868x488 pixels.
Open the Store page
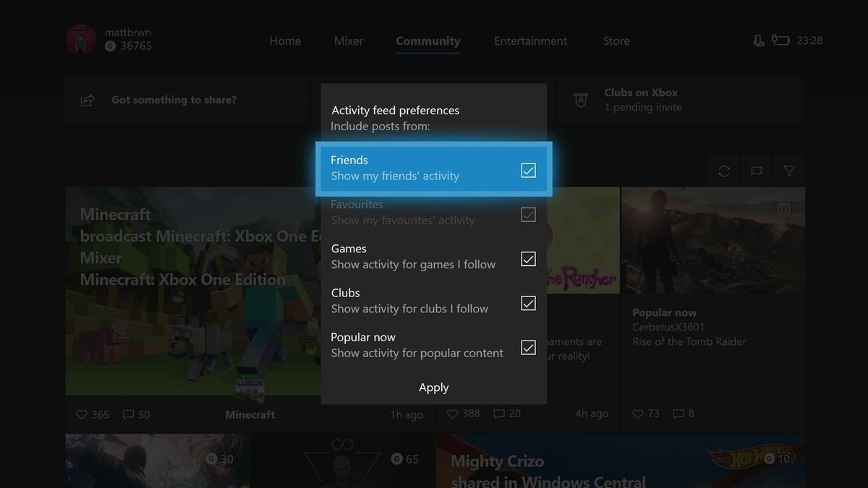coord(616,40)
